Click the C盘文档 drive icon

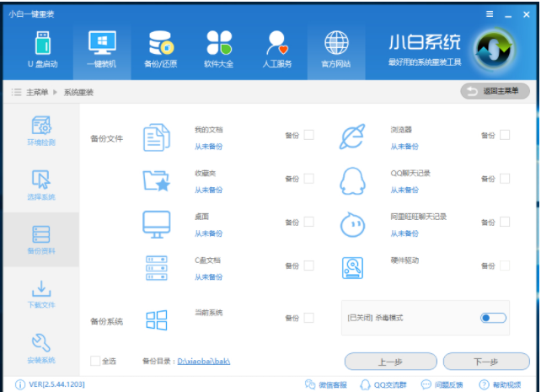tap(156, 268)
